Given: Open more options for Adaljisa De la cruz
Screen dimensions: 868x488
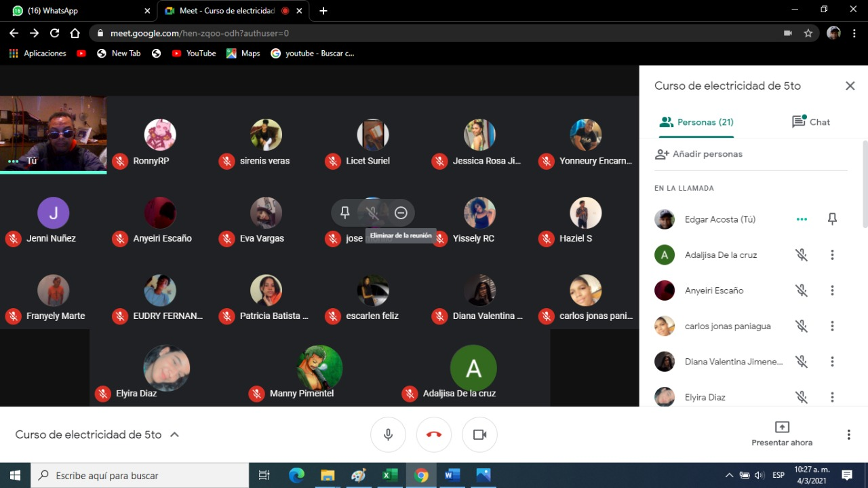Looking at the screenshot, I should coord(832,255).
